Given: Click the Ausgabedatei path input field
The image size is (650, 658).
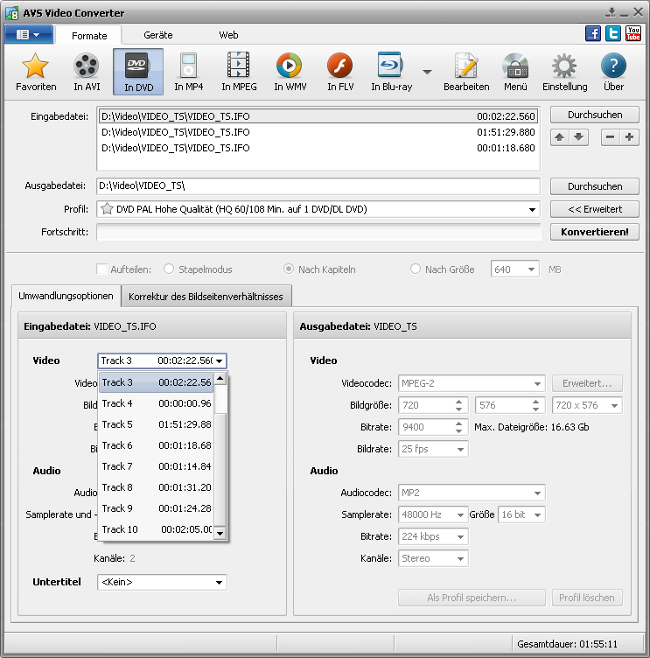Looking at the screenshot, I should point(318,186).
